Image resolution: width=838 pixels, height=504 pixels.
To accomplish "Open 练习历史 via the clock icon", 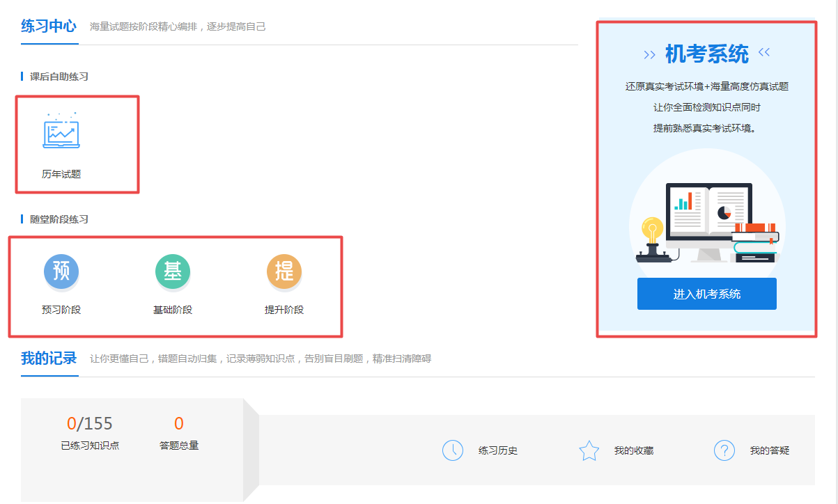I will point(453,450).
